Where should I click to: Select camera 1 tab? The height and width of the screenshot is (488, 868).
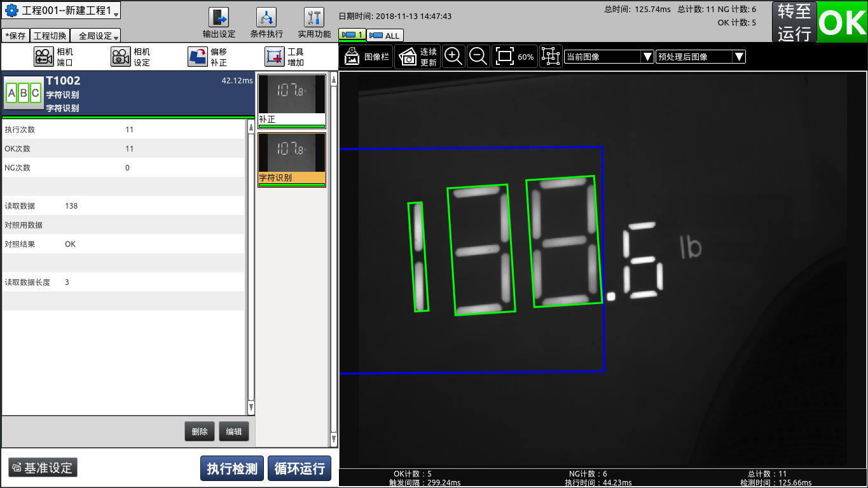point(352,36)
